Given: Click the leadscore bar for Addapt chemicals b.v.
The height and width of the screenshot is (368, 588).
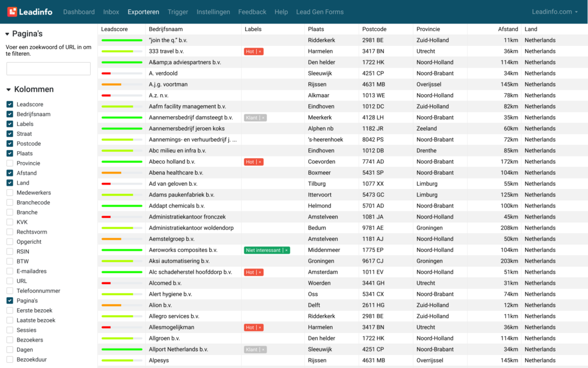Looking at the screenshot, I should (122, 206).
